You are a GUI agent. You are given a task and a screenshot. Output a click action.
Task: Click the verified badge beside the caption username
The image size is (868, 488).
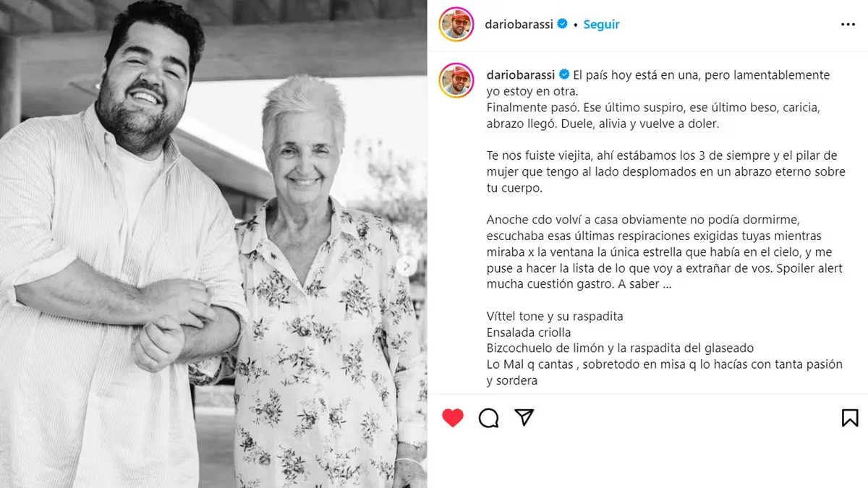[561, 74]
